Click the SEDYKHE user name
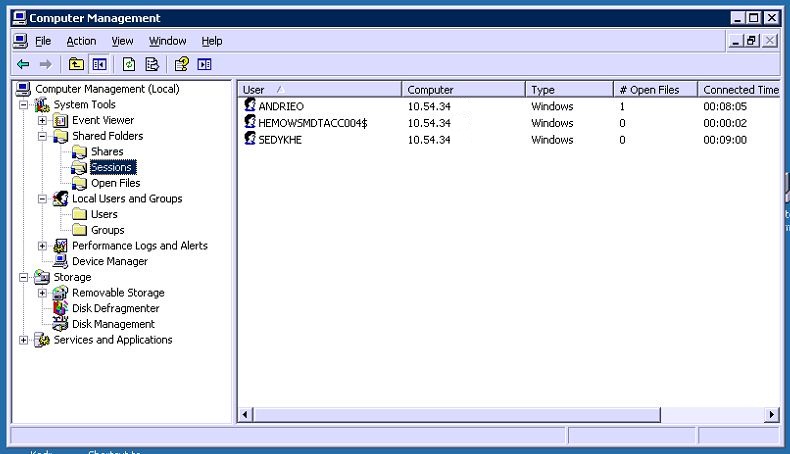This screenshot has width=790, height=454. [x=280, y=140]
